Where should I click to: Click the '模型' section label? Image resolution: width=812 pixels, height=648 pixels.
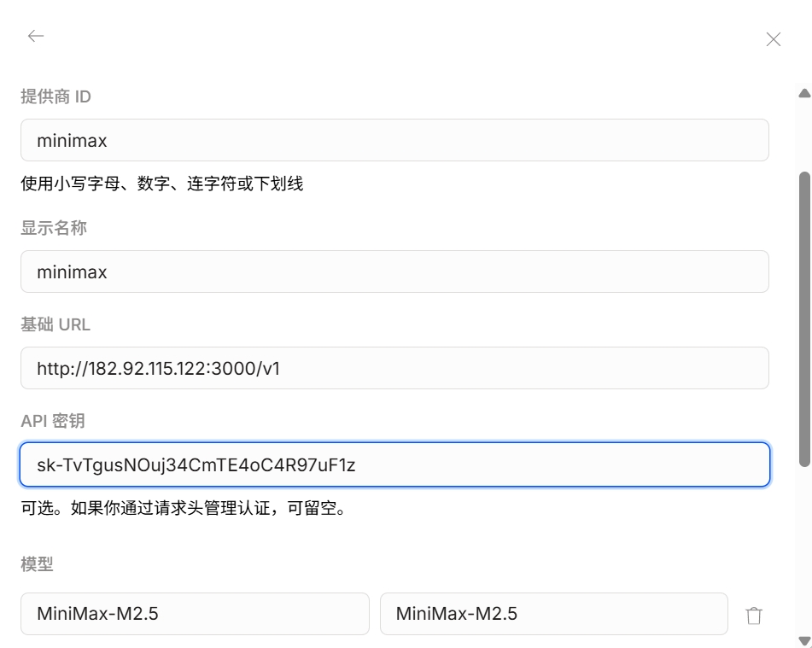click(37, 563)
